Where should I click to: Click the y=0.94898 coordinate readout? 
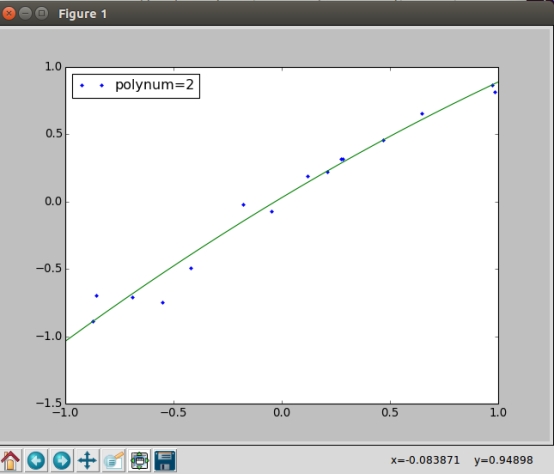[x=503, y=460]
